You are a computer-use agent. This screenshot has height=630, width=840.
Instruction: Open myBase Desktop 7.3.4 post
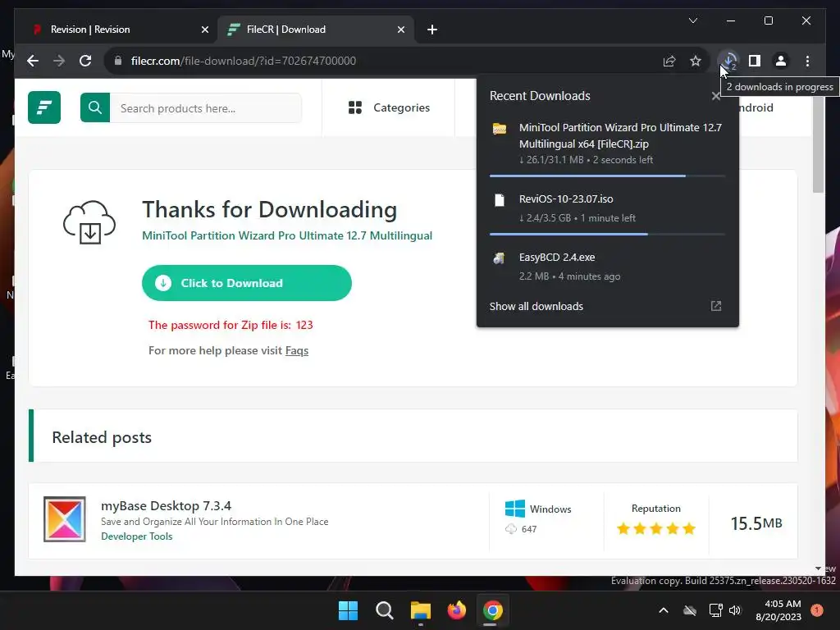tap(166, 505)
